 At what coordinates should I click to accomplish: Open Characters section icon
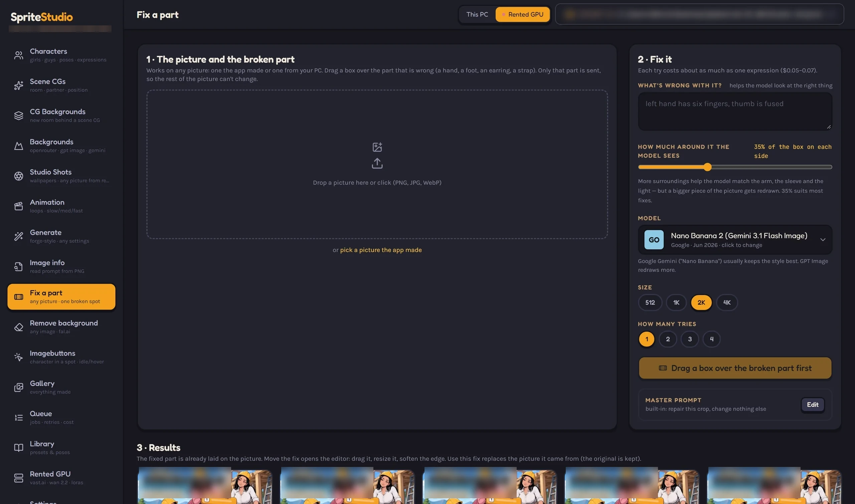tap(19, 55)
